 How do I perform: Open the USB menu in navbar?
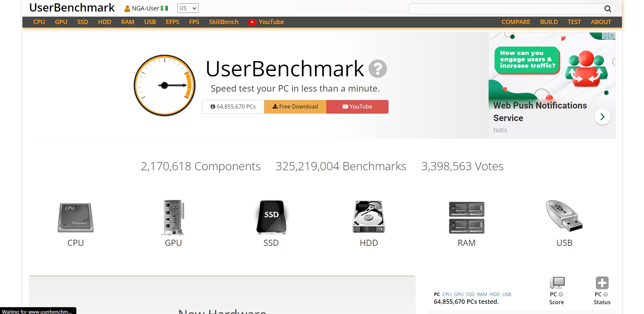150,22
